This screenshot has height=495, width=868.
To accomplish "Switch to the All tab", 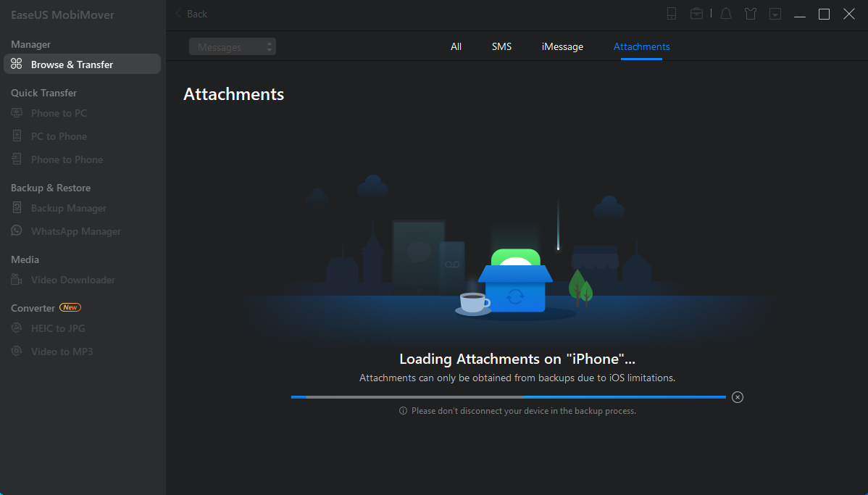I will point(456,46).
